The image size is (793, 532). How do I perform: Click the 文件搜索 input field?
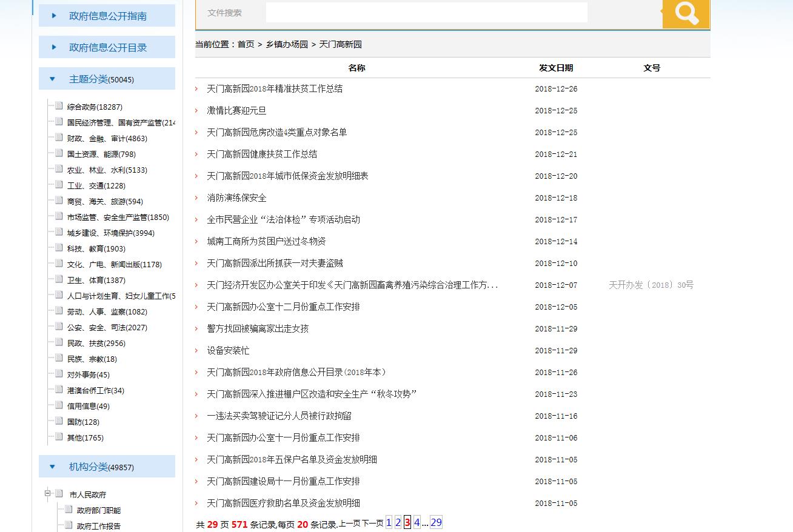tap(426, 13)
